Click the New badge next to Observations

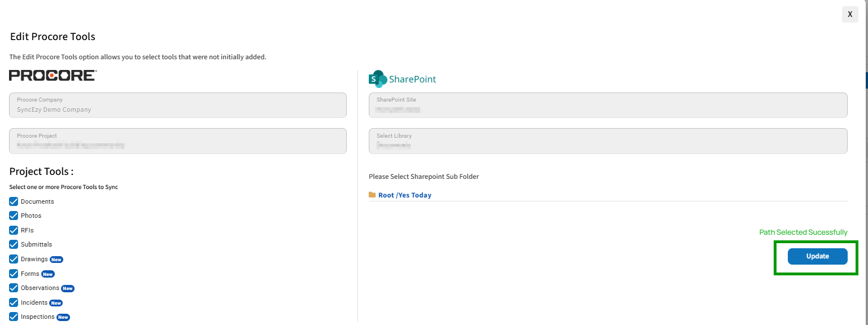(x=68, y=288)
